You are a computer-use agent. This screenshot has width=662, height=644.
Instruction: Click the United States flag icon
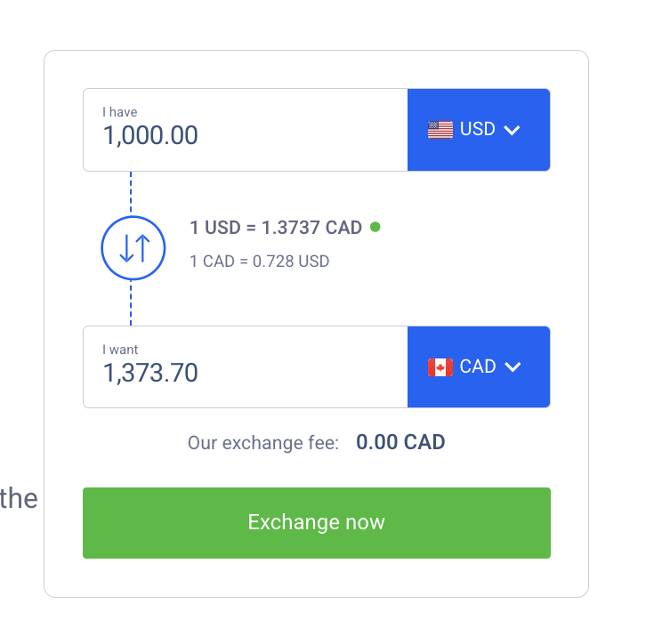tap(440, 130)
